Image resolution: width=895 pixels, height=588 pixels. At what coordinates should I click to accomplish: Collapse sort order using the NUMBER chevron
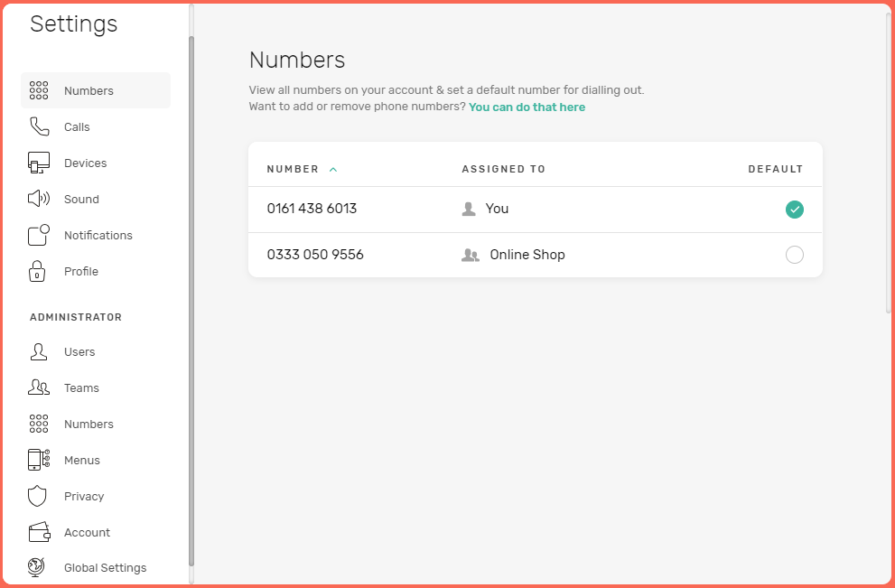click(332, 169)
